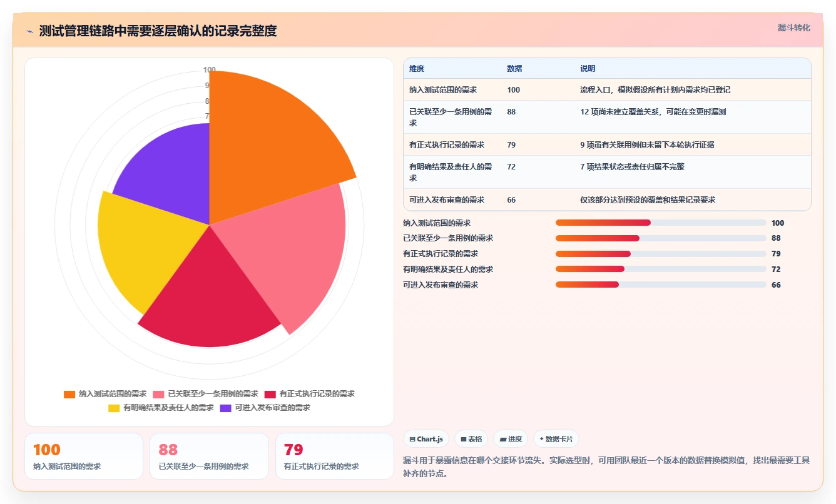This screenshot has height=504, width=836.
Task: Click progress label 可进入发布审查的需求
Action: [441, 285]
